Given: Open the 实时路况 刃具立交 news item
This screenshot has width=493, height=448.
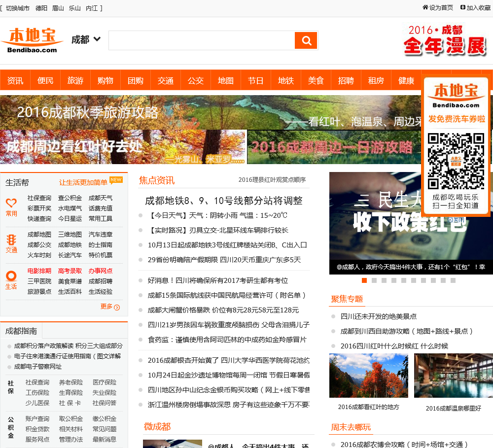Looking at the screenshot, I should coord(218,230).
